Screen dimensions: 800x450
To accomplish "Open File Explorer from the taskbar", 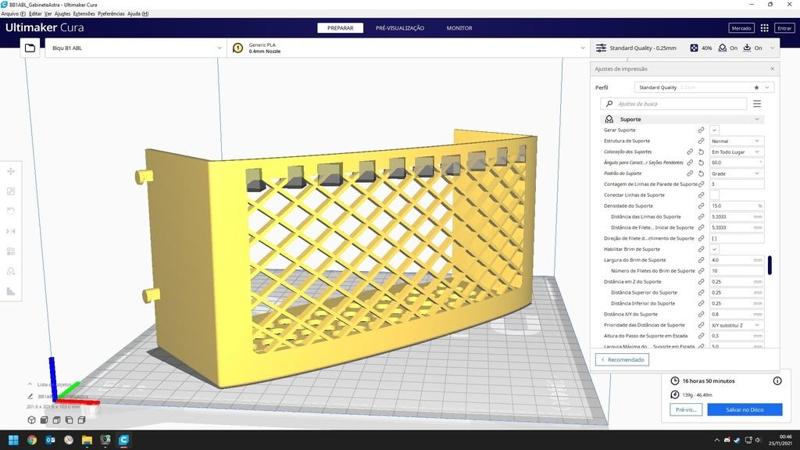I will [x=87, y=440].
